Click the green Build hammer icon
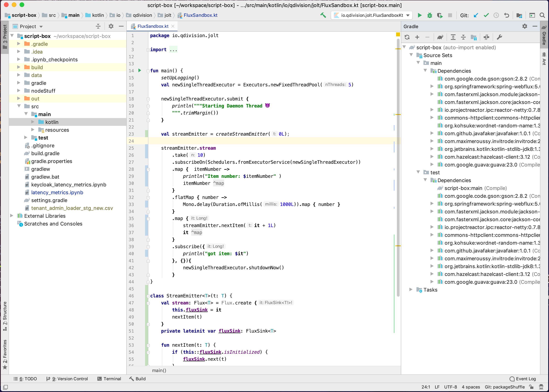 click(x=323, y=15)
